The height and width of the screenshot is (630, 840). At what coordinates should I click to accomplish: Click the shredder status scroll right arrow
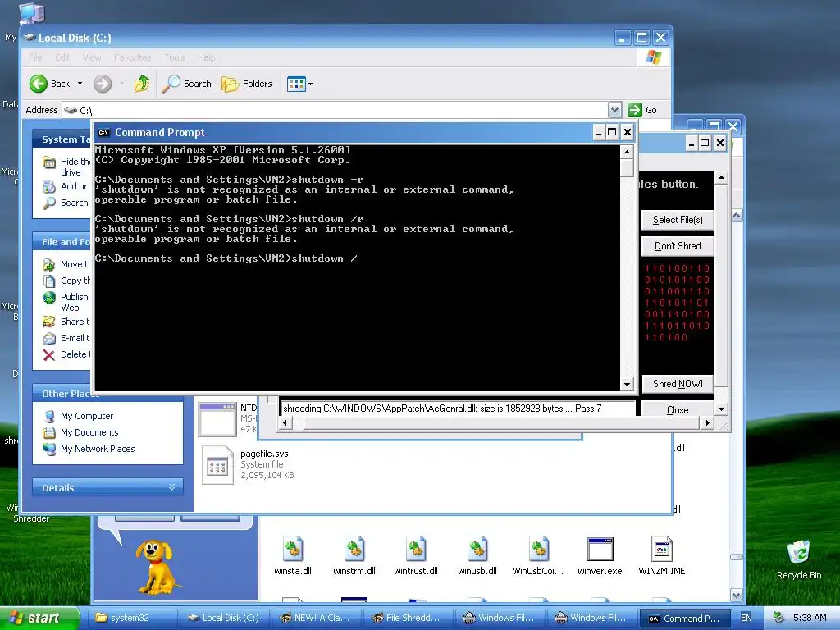click(x=708, y=422)
